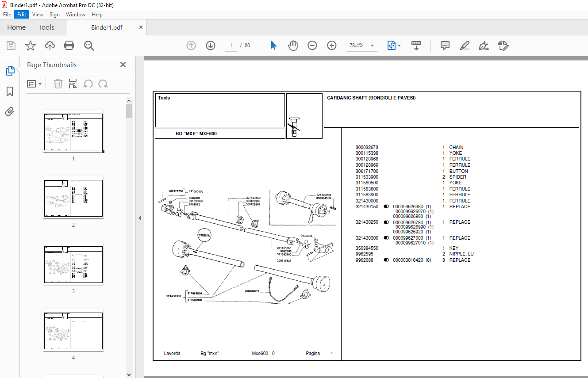Screen dimensions: 588x378
Task: Choose the Selection arrow tool
Action: click(273, 46)
